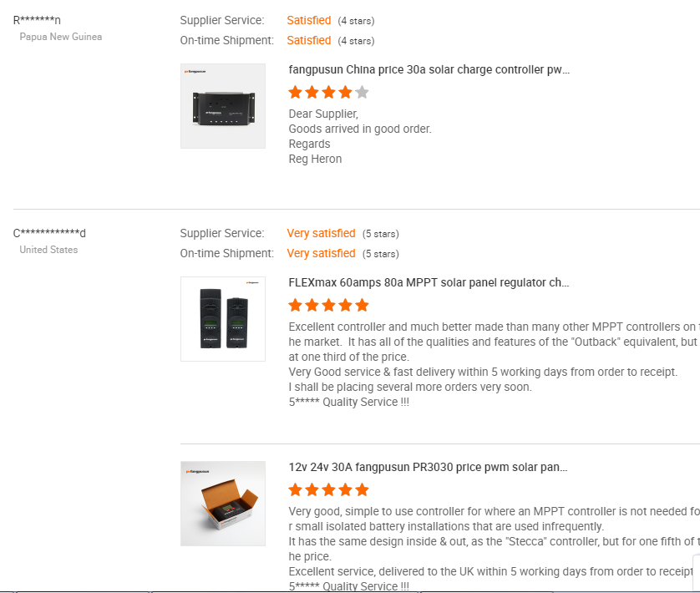Click the first orange star under FLEXmax title
This screenshot has height=593, width=700.
295,306
